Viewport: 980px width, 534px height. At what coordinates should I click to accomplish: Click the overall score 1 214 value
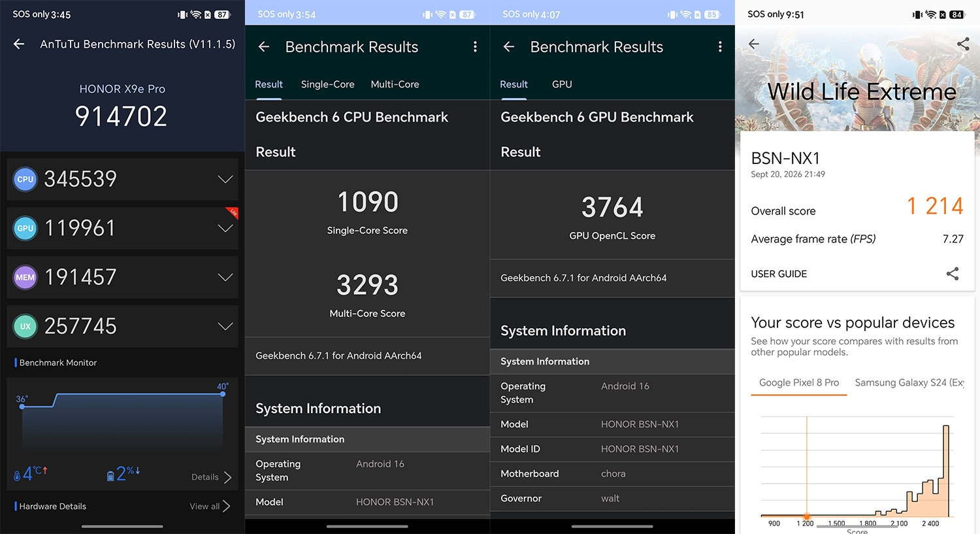935,207
